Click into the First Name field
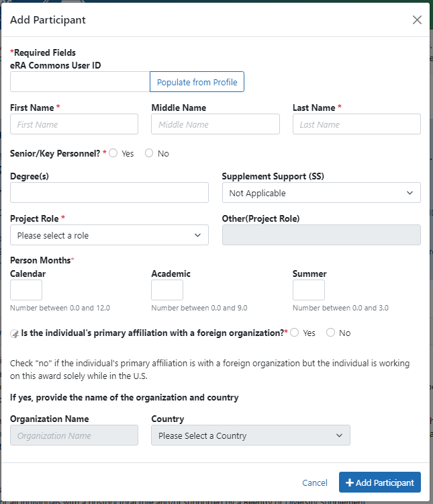 coord(74,124)
